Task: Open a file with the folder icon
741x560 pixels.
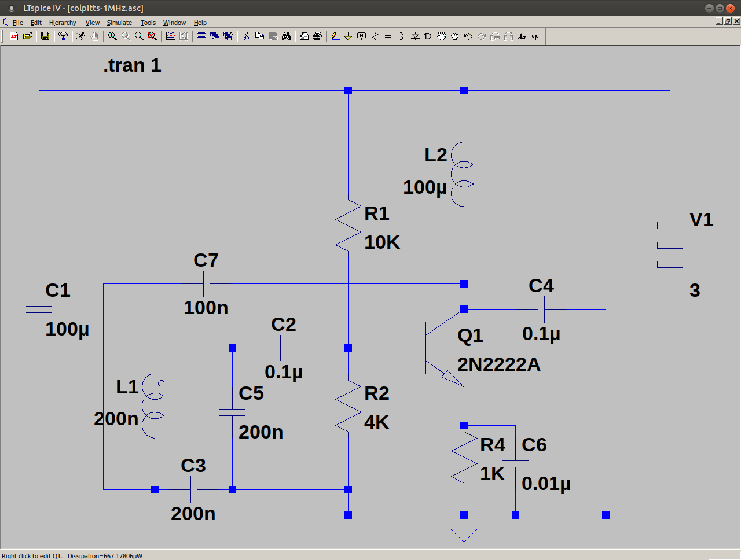Action: [x=27, y=36]
